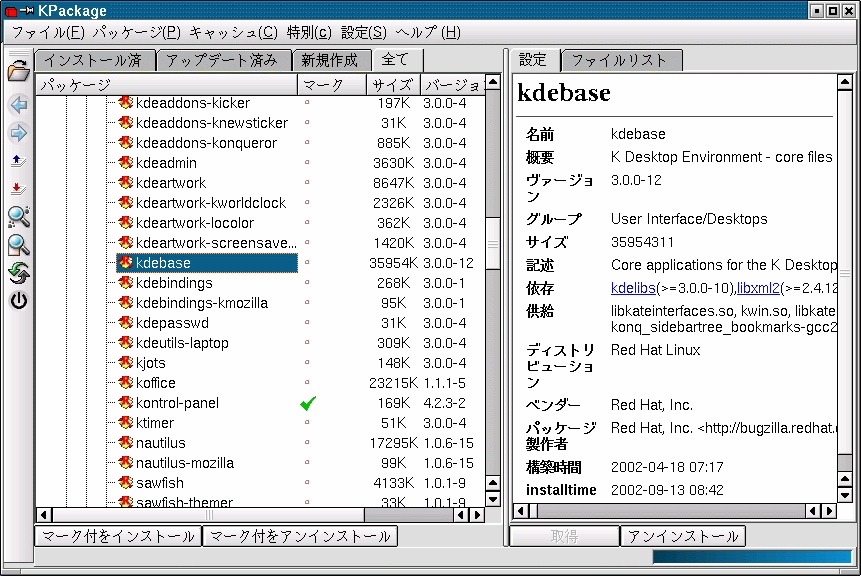Toggle the mark dot for kdebindings
The image size is (861, 576).
point(307,282)
